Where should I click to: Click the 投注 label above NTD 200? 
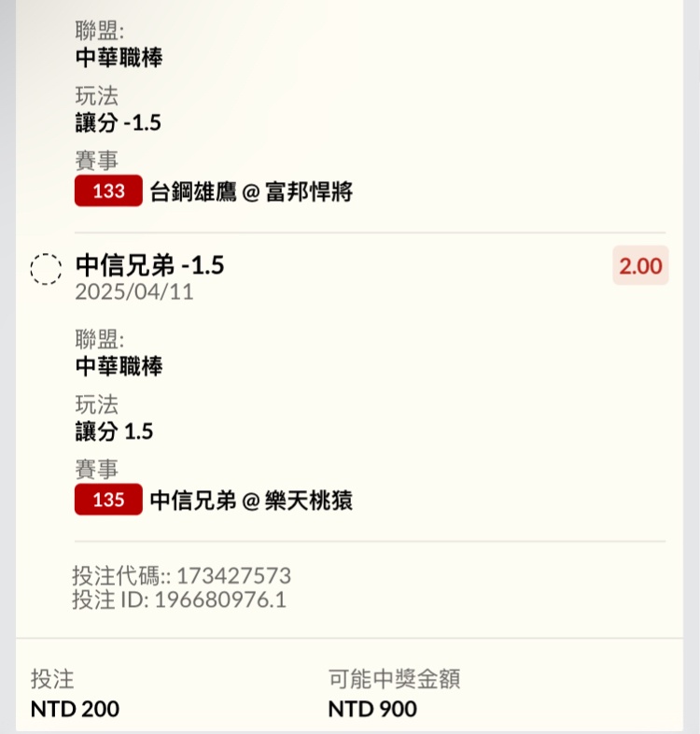[51, 680]
